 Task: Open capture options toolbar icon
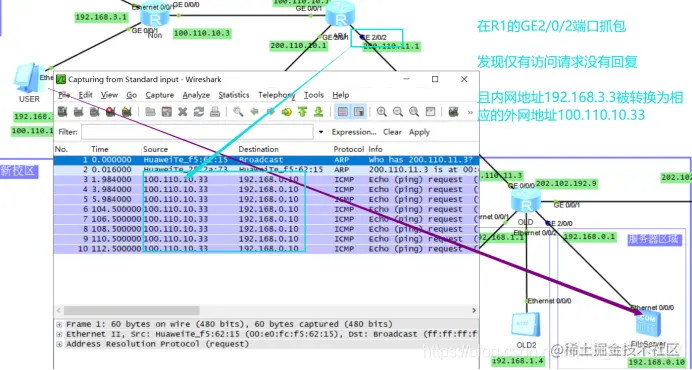coord(78,112)
